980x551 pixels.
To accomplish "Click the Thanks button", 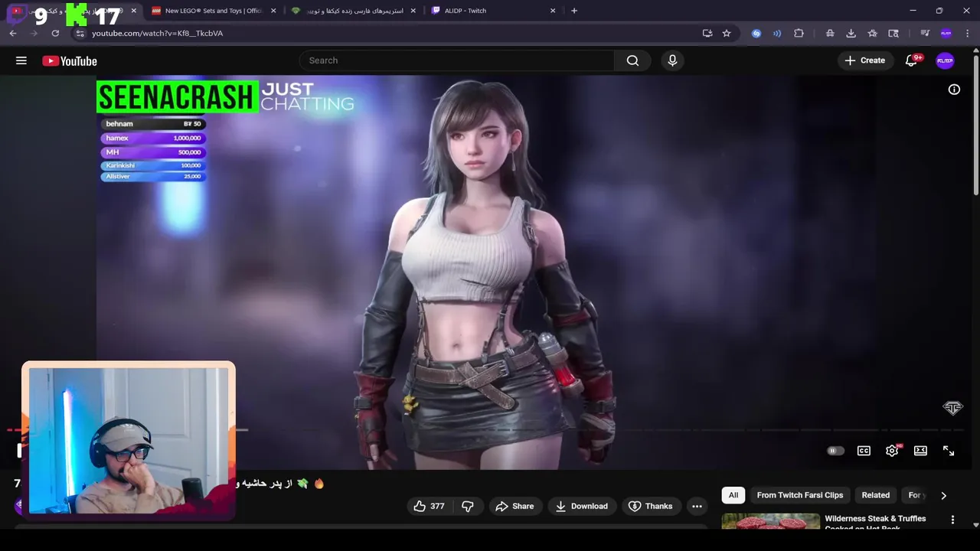I will 650,506.
